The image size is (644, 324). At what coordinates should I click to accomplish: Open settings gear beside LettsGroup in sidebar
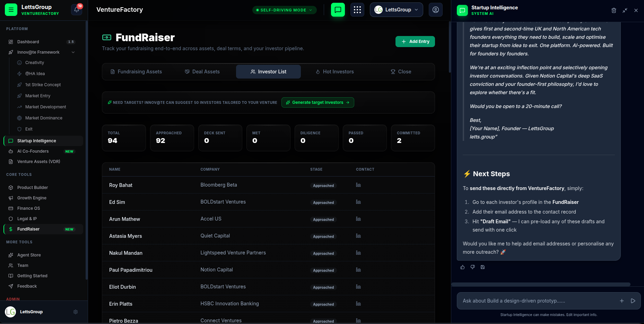click(76, 312)
